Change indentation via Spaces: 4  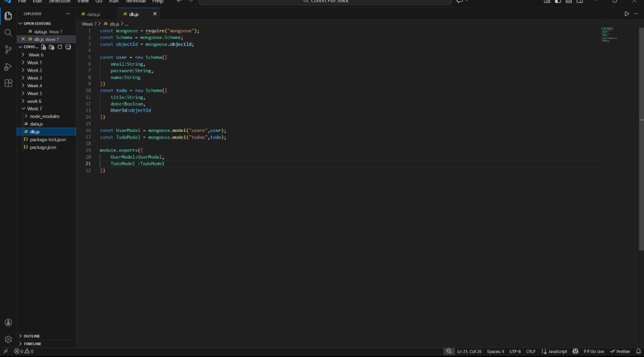[496, 351]
